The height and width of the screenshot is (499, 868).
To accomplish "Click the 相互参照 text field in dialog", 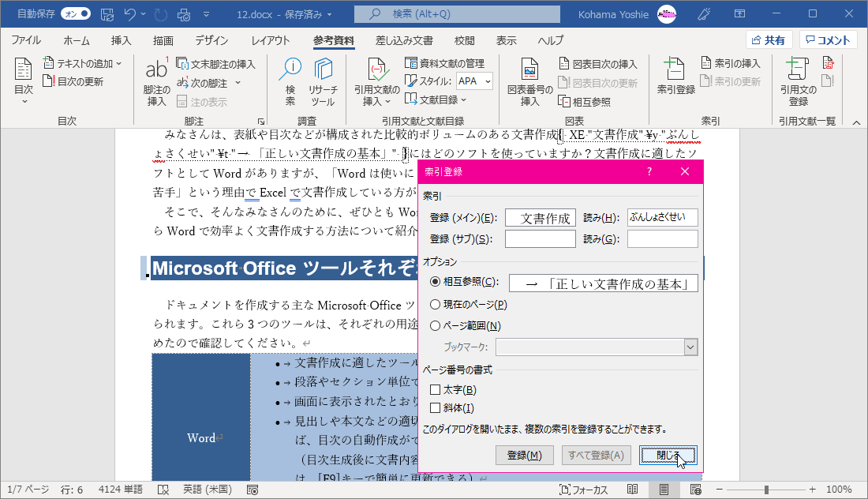I will tap(604, 283).
